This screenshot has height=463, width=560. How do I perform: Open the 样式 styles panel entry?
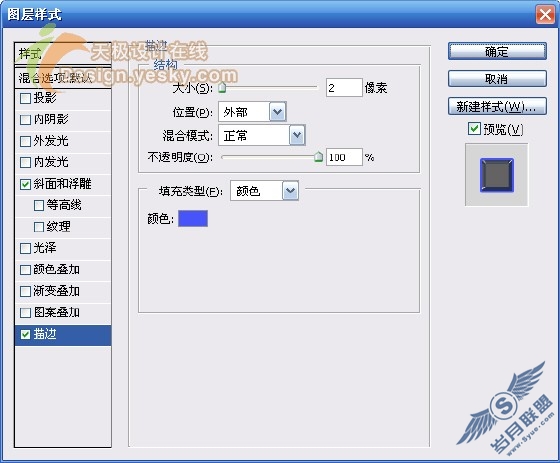point(63,54)
